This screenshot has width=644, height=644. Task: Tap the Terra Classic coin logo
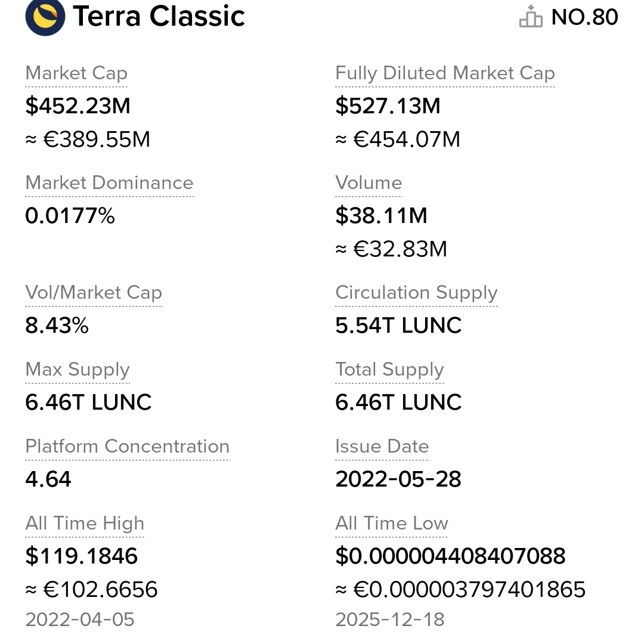coord(45,17)
